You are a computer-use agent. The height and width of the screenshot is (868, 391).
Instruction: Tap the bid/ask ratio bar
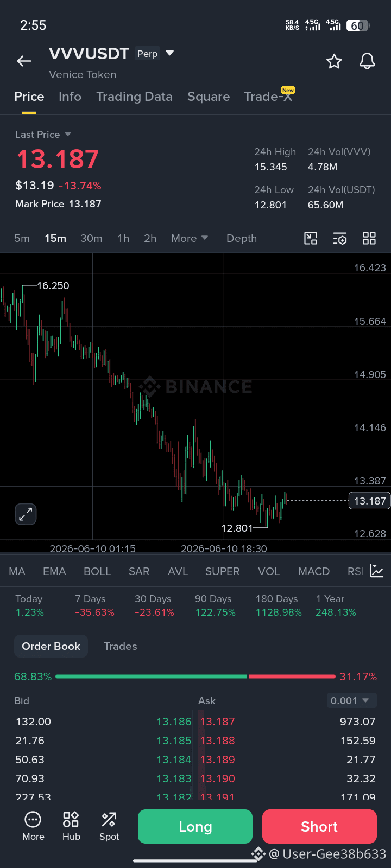point(195,676)
